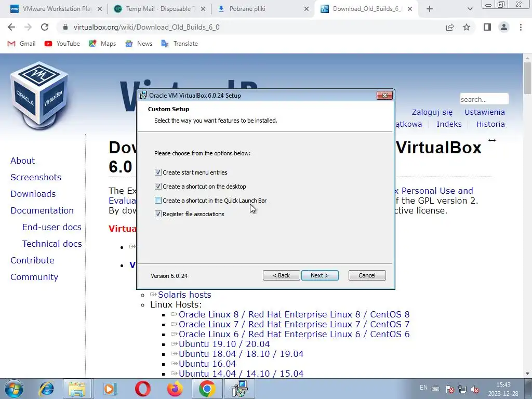This screenshot has width=532, height=399.
Task: Open the Documentation sidebar link
Action: [x=42, y=210]
